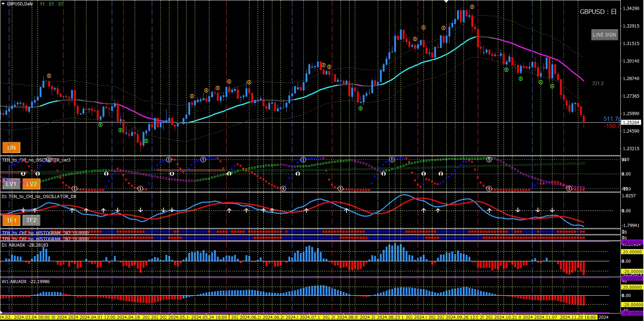Click the 1.25990 price scale value
This screenshot has height=321, width=644.
(x=631, y=113)
